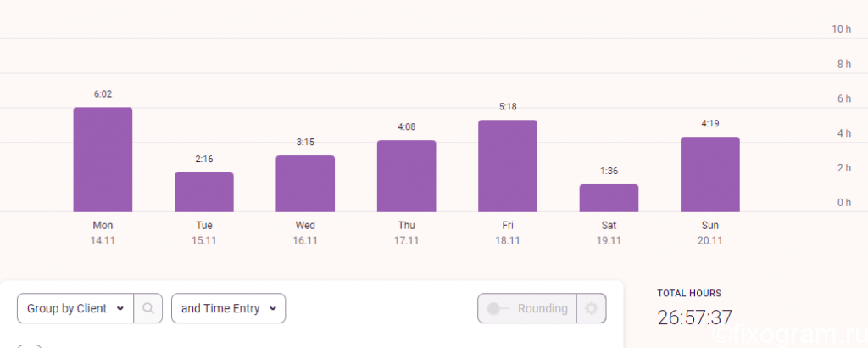The height and width of the screenshot is (348, 868).
Task: Click the TOTAL HOURS heading
Action: point(689,293)
